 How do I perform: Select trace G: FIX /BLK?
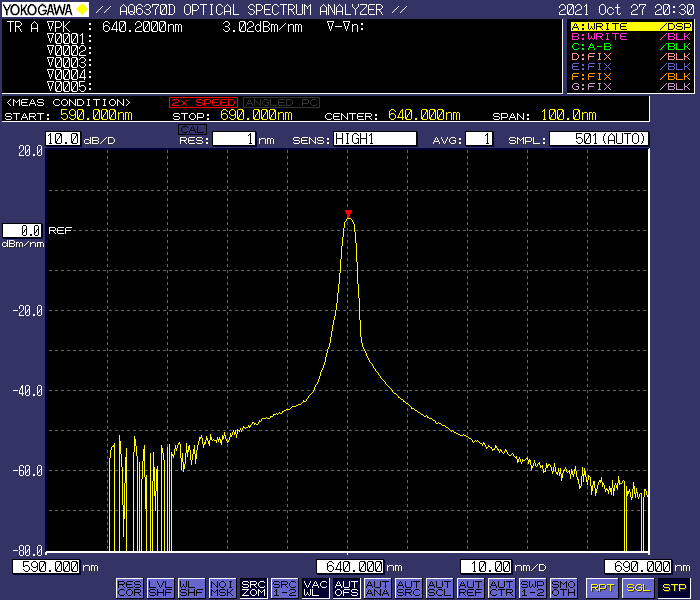[631, 87]
